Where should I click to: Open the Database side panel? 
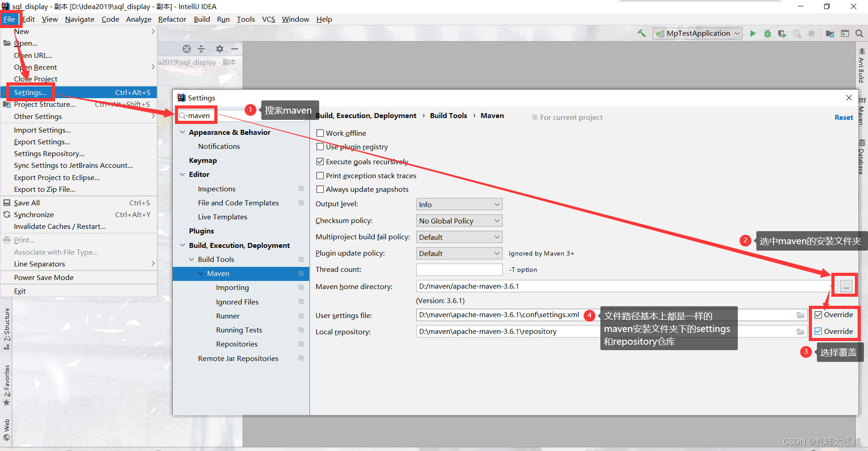click(861, 157)
